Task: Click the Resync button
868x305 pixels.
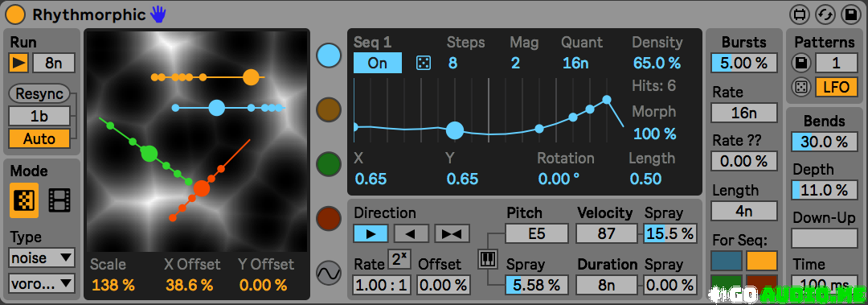Action: tap(39, 93)
